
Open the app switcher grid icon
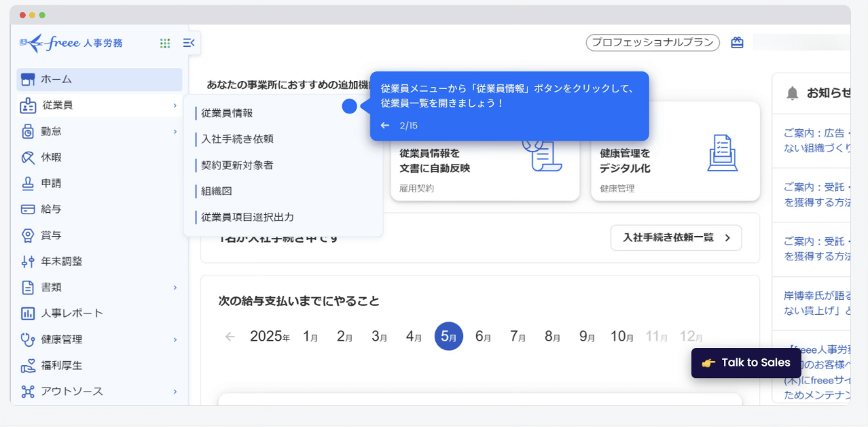pos(164,43)
